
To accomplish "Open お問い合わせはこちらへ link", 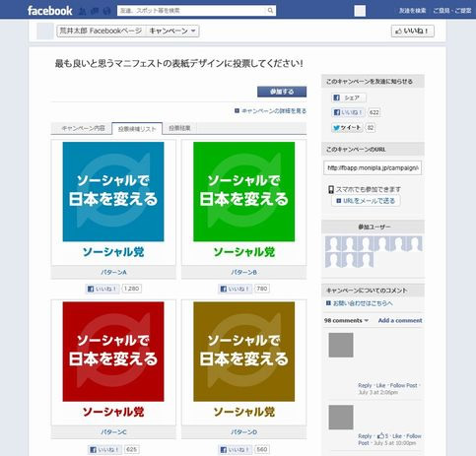I will tap(360, 303).
